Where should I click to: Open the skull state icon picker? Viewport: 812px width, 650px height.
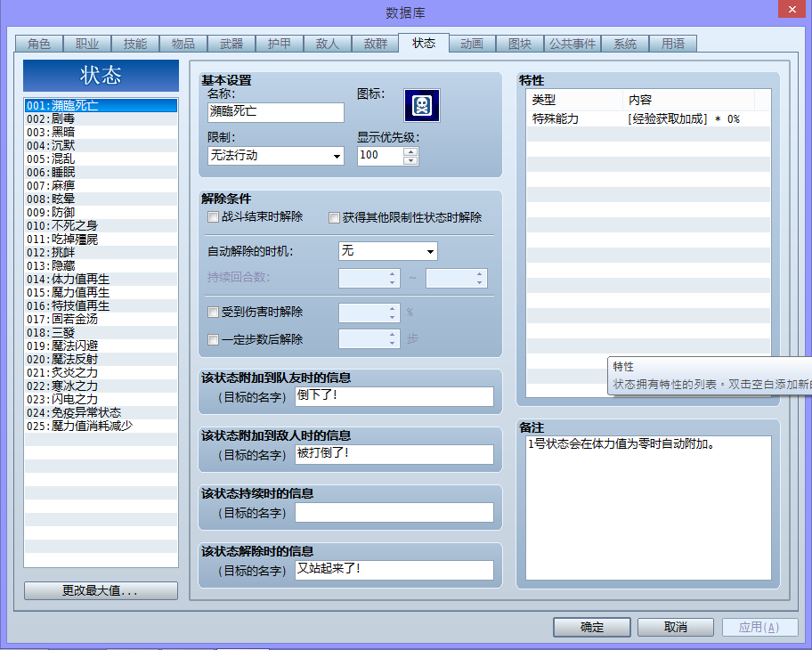pos(421,105)
